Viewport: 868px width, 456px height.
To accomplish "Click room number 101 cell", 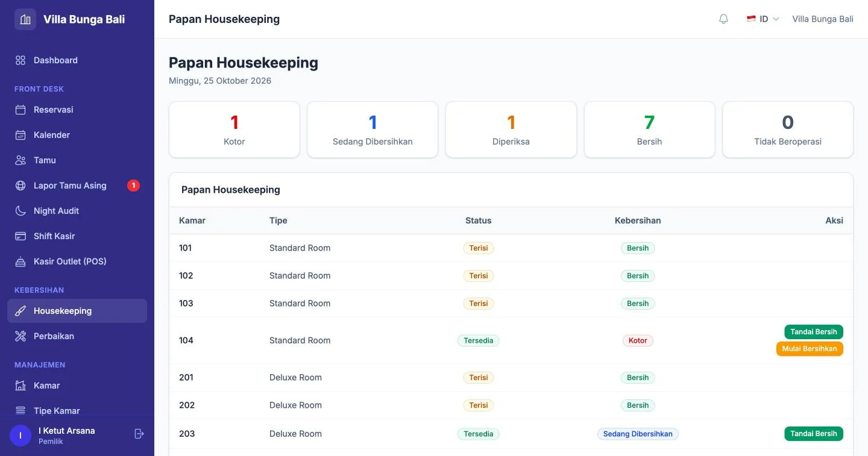I will 185,248.
